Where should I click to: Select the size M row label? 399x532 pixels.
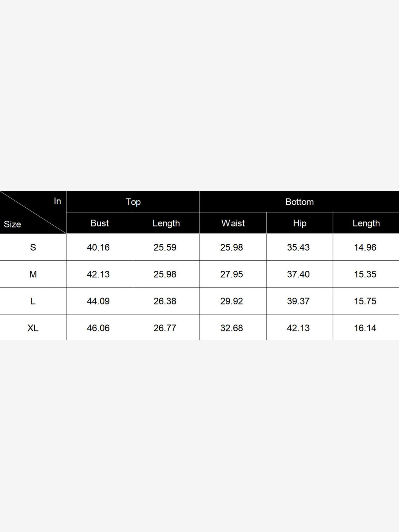point(33,274)
